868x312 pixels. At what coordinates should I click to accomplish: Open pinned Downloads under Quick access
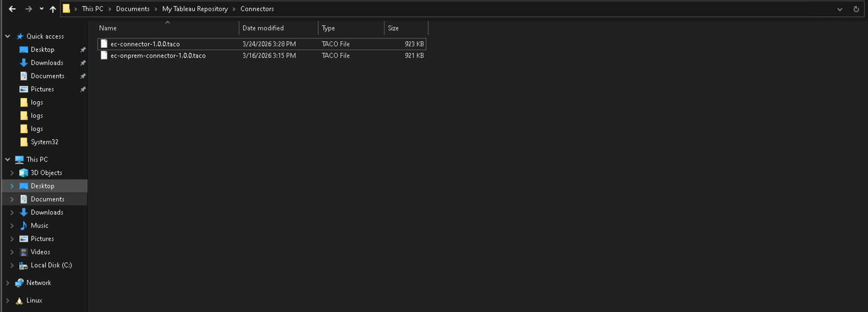pos(47,63)
